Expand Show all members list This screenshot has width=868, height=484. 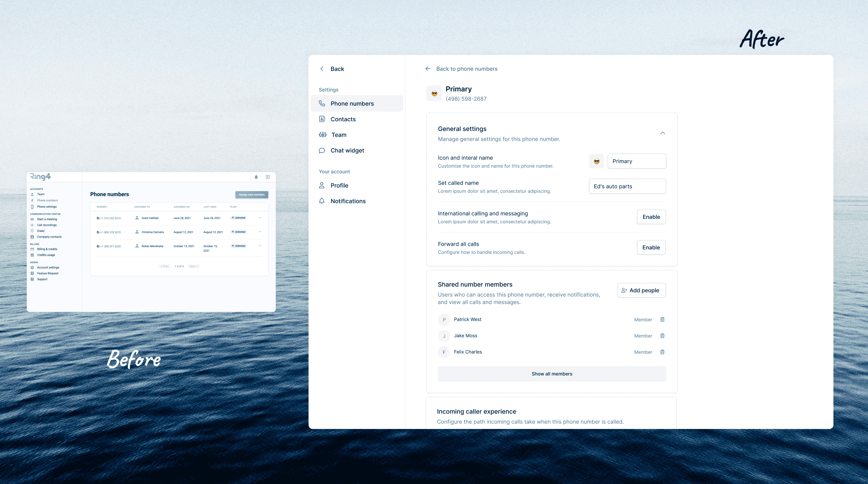coord(552,374)
